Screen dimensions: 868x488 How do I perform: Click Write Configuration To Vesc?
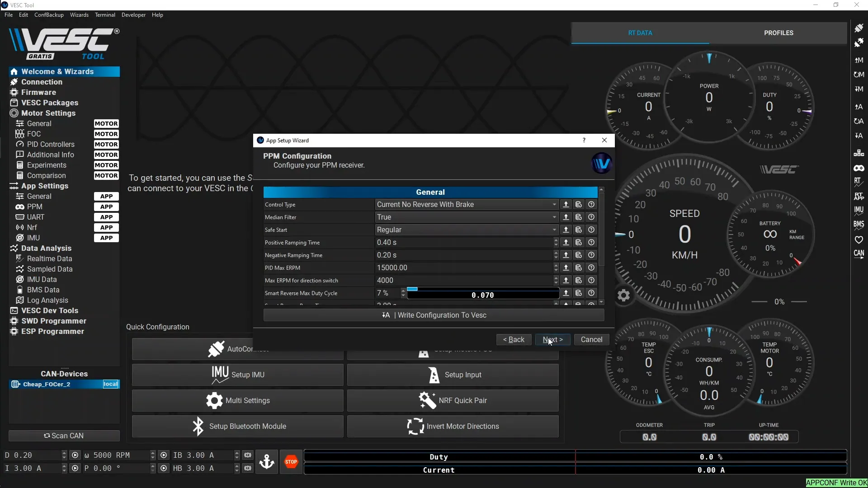[x=434, y=315]
